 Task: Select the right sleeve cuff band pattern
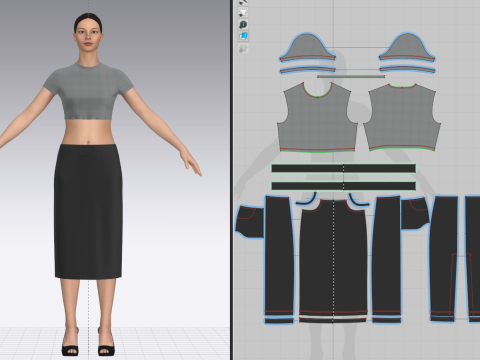click(x=407, y=70)
